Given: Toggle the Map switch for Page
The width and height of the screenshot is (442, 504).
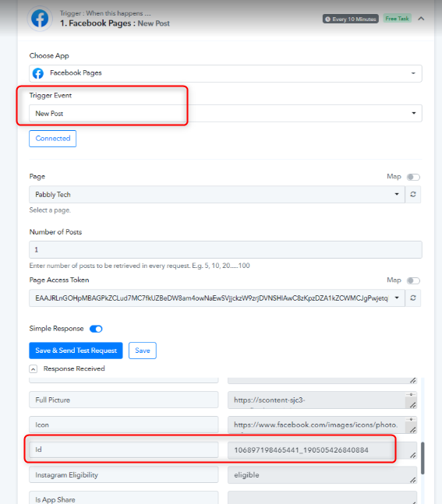Looking at the screenshot, I should point(413,177).
